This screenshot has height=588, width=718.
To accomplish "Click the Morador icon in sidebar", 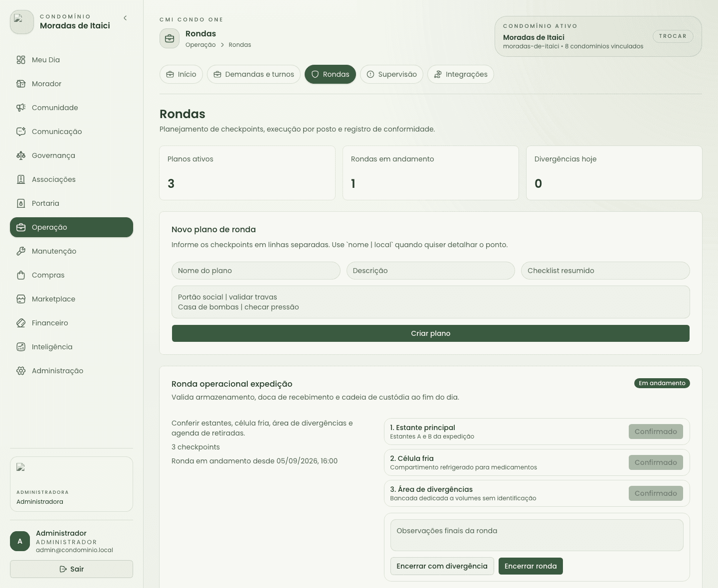I will pos(21,84).
